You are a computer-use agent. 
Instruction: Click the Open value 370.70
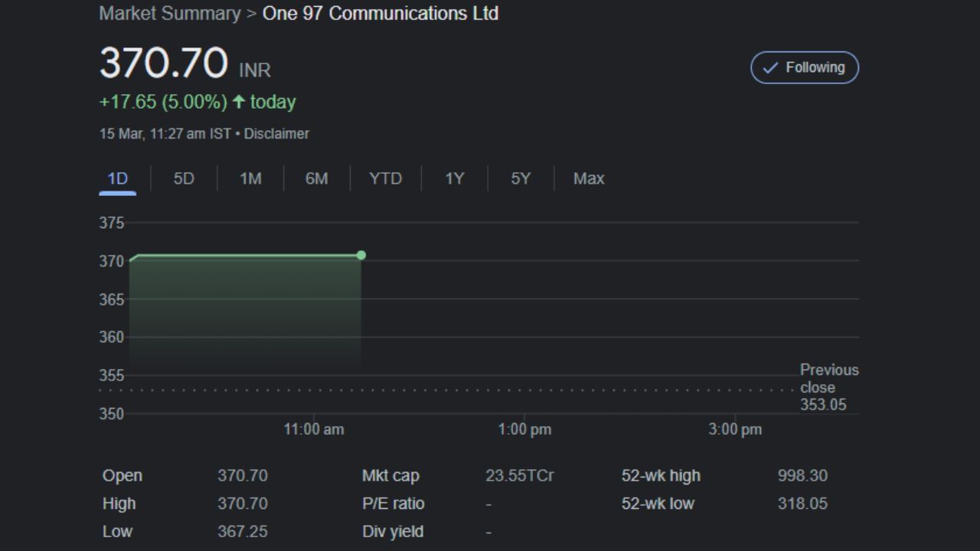[243, 475]
